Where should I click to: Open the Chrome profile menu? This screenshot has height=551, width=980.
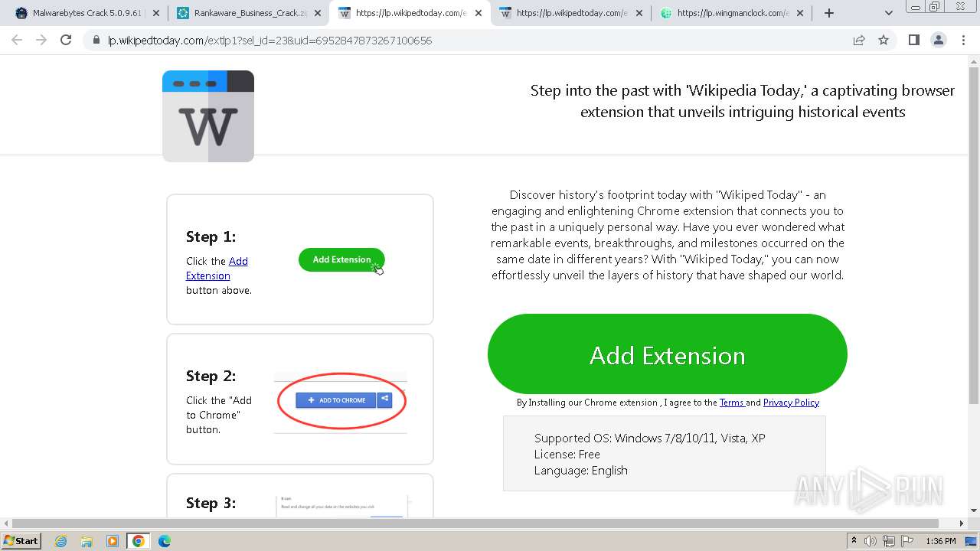[939, 40]
